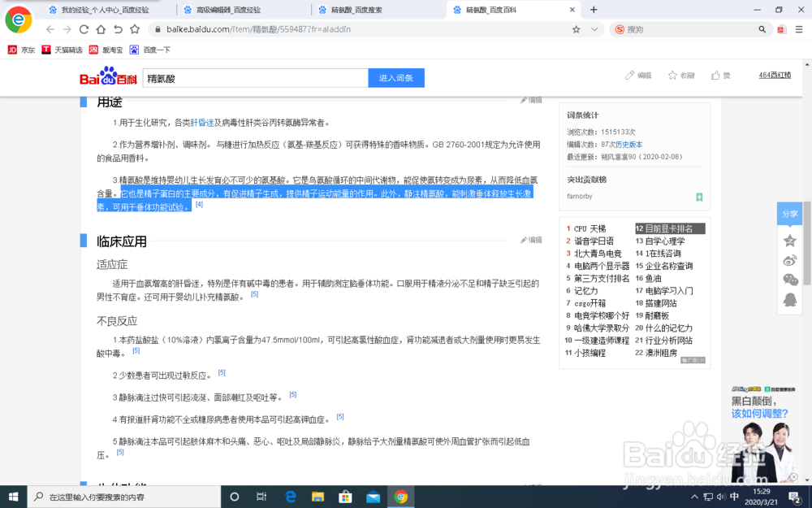Share the article to QZone
This screenshot has width=812, height=508.
click(x=790, y=241)
